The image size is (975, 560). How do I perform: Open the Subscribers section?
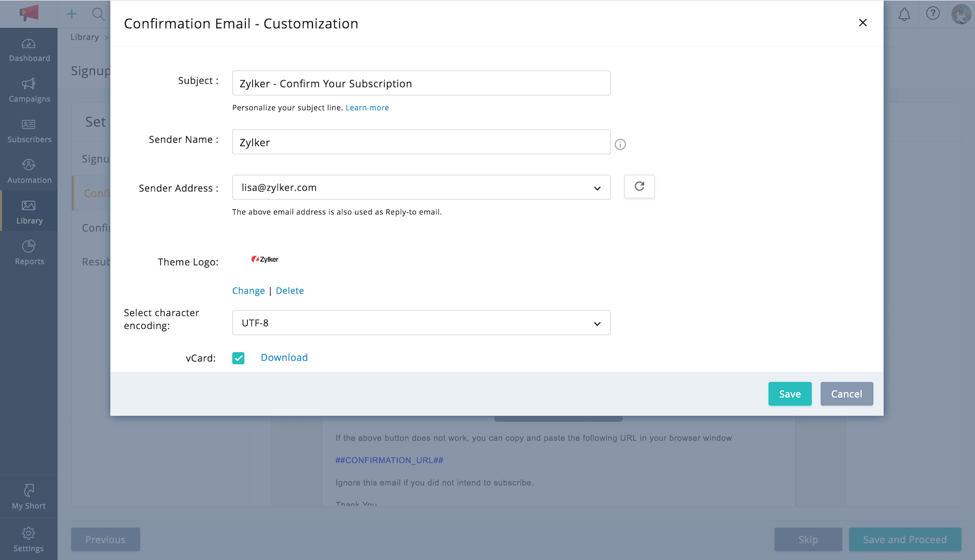coord(28,131)
